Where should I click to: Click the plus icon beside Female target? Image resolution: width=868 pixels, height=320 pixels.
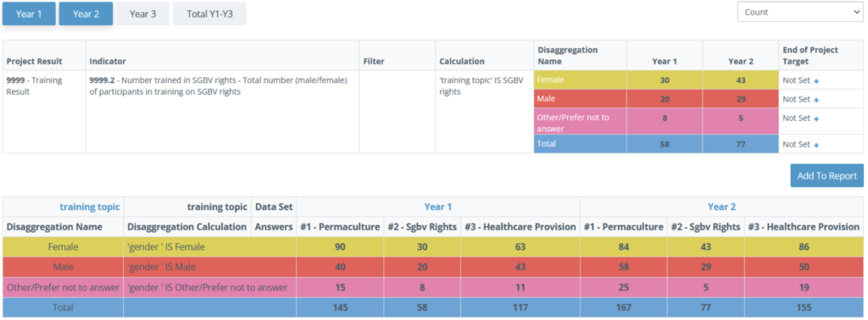click(x=816, y=80)
